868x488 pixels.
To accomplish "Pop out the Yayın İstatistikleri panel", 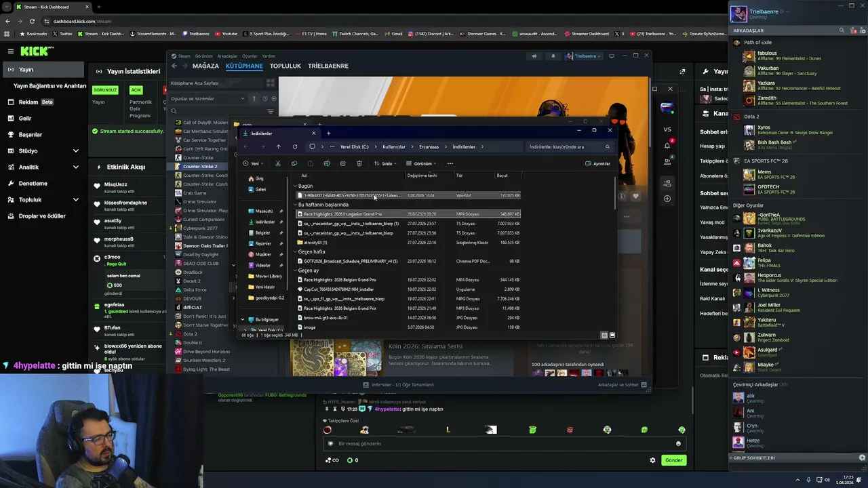I will [x=682, y=71].
